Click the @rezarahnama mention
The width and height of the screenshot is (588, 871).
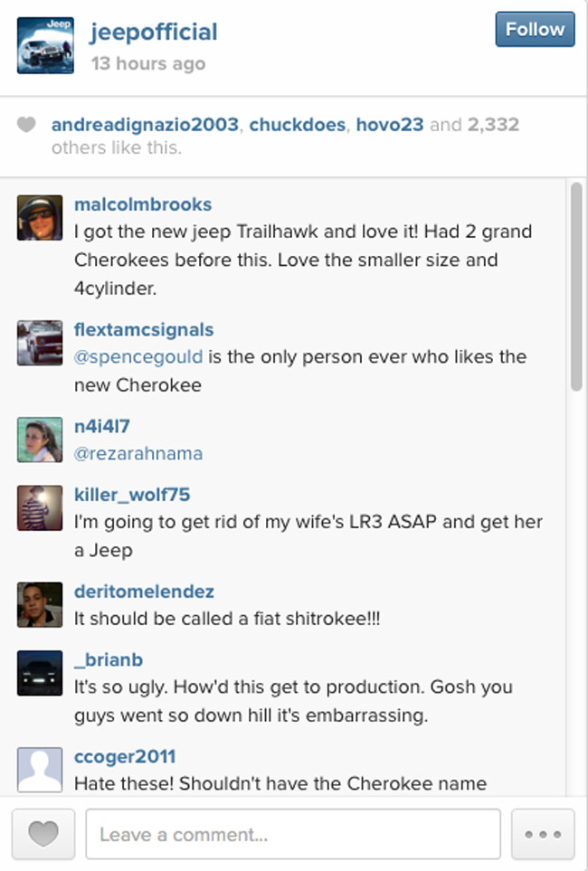click(138, 453)
